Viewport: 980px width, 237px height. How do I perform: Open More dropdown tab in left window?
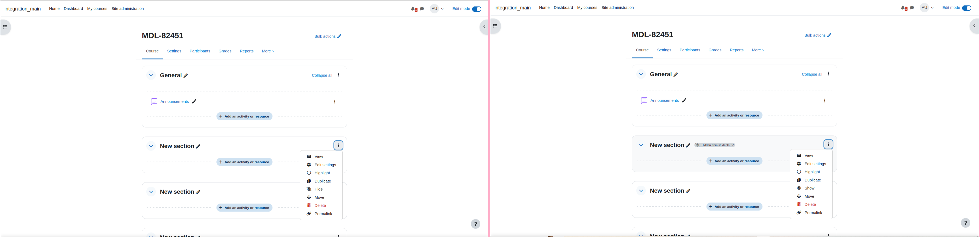(268, 51)
